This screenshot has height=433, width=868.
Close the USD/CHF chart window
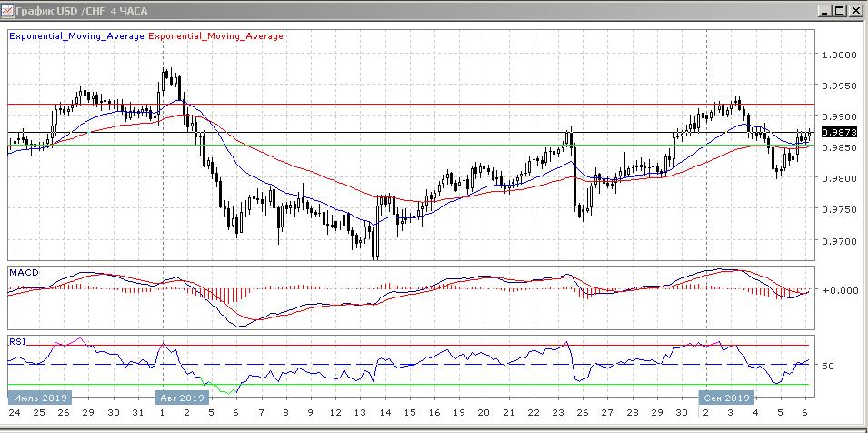[x=854, y=11]
